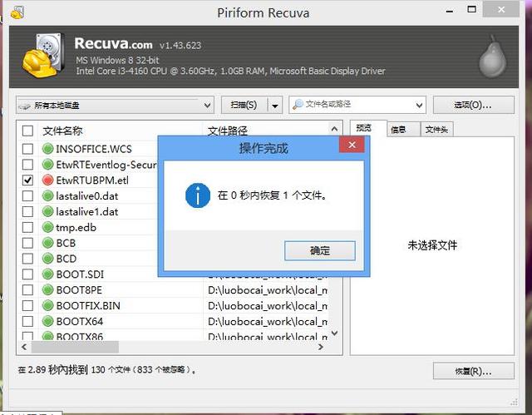Uncheck the EtwRTUBPM.etl checkbox
Viewport: 532px width, 415px height.
[28, 180]
